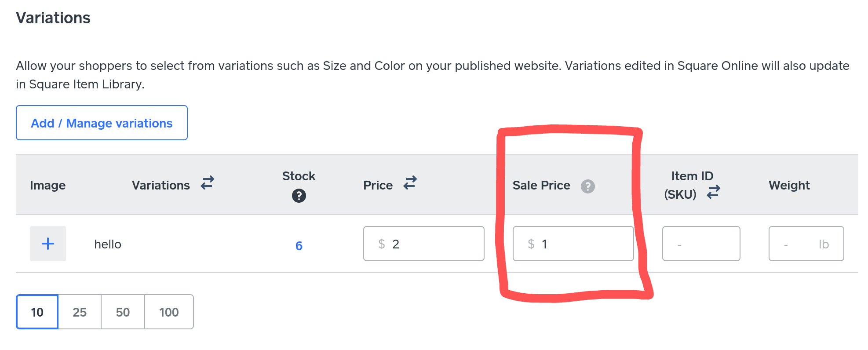Select the empty Item ID (SKU) field
This screenshot has height=350, width=868.
pos(701,244)
